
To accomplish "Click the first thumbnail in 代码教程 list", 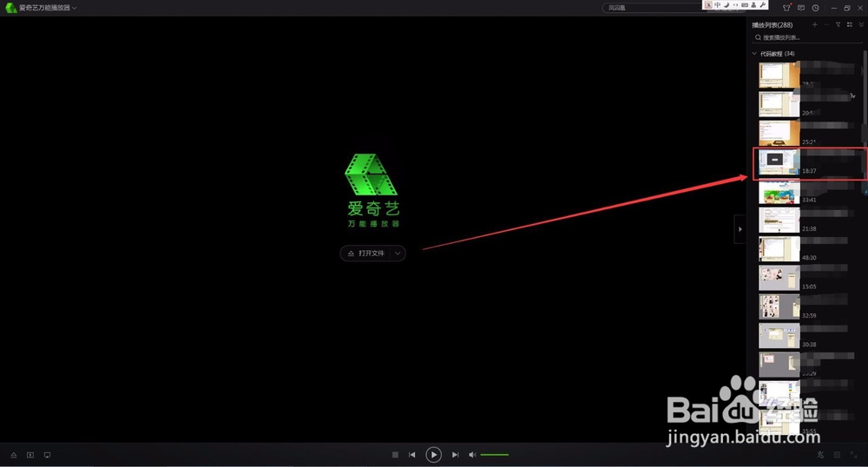I will (x=779, y=76).
